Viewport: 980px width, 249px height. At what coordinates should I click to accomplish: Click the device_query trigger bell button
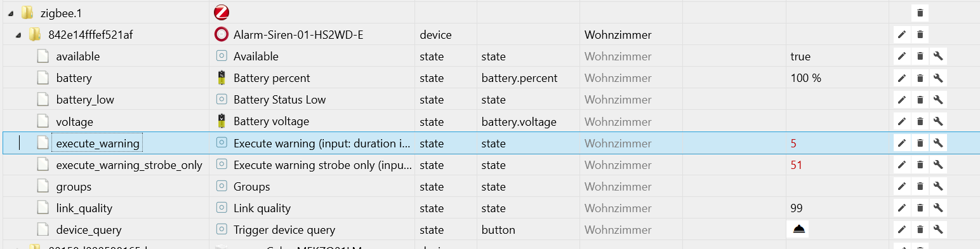point(797,229)
